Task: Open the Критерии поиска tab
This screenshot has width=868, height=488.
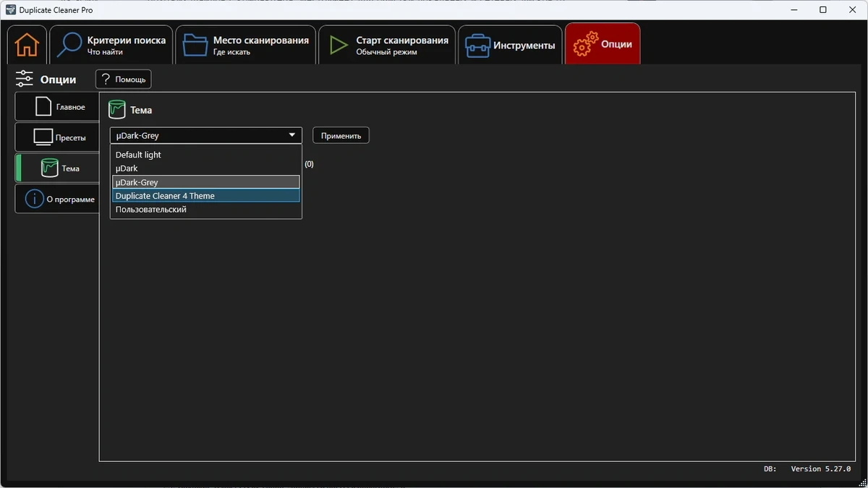Action: click(111, 45)
